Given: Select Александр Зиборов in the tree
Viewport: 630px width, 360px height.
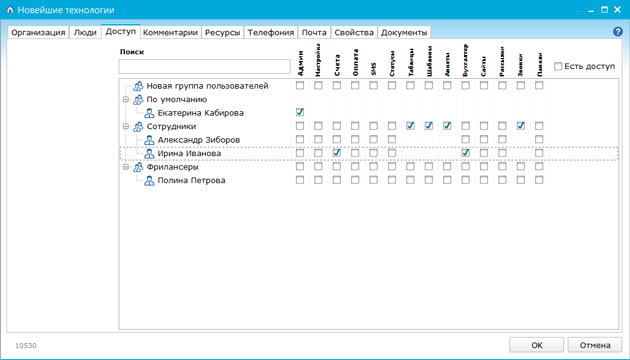Looking at the screenshot, I should point(199,140).
